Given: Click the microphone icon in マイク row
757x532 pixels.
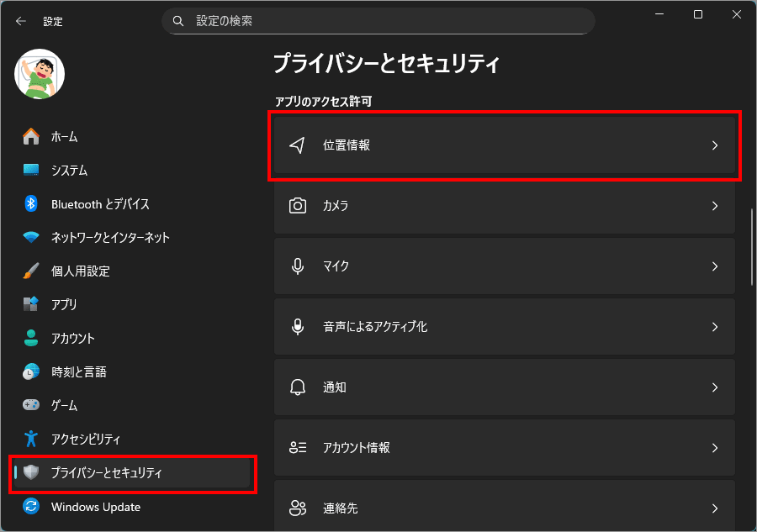Looking at the screenshot, I should point(297,266).
